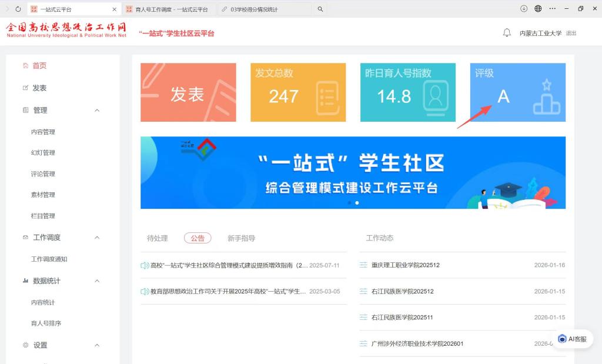Collapse the 管理 sidebar section
This screenshot has width=602, height=364.
[97, 111]
